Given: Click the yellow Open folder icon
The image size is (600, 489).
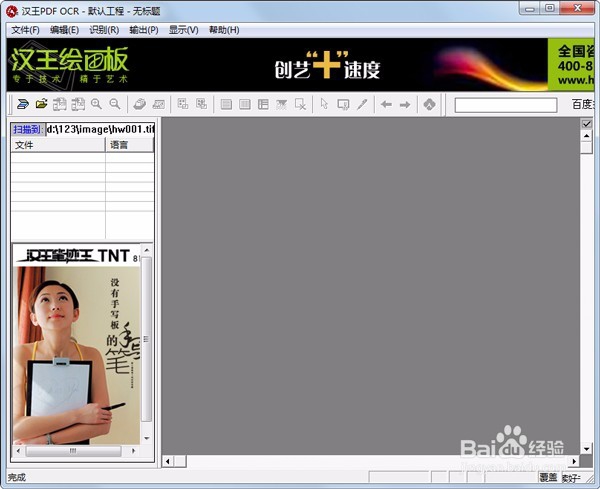Looking at the screenshot, I should click(x=41, y=104).
